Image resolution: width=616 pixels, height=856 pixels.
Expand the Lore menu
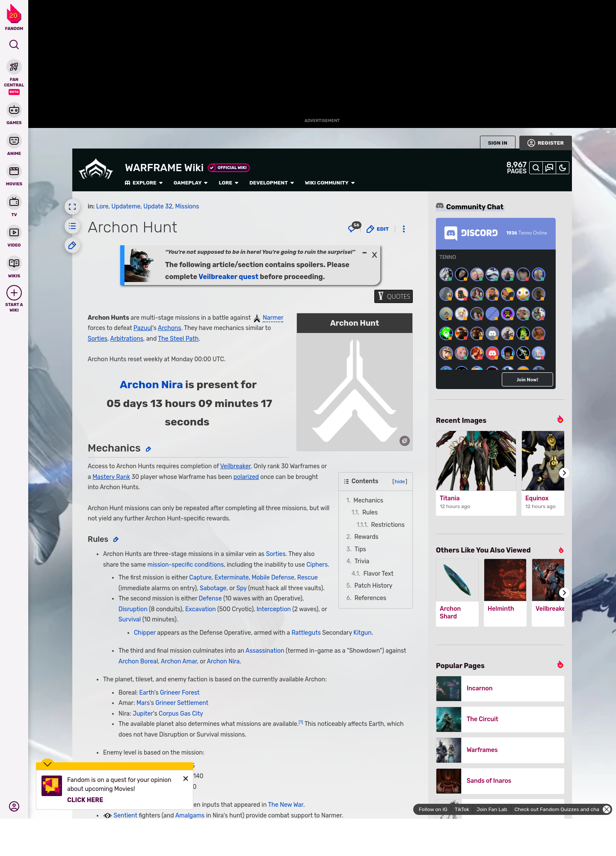[x=228, y=183]
